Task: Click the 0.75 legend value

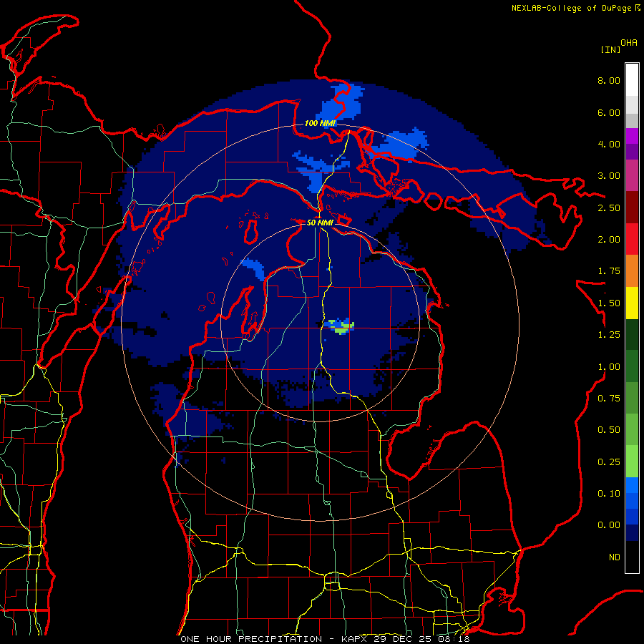Action: pyautogui.click(x=609, y=399)
